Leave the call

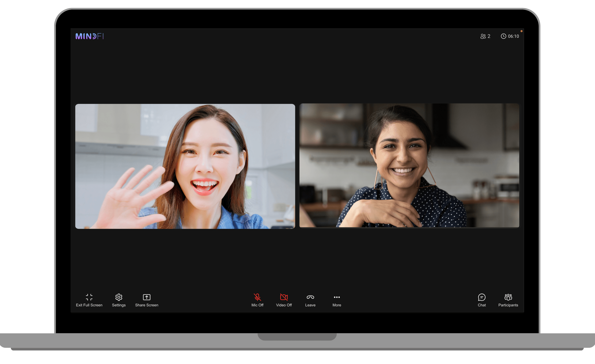pos(310,297)
